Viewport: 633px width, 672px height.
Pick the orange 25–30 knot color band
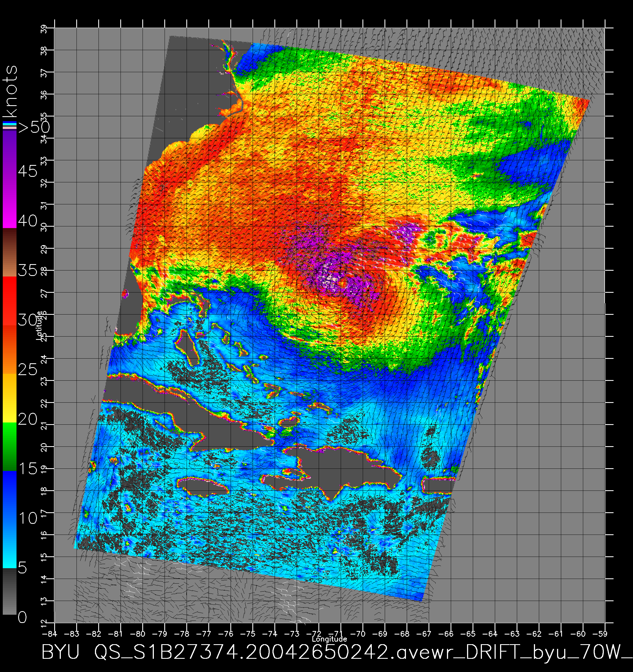9,349
